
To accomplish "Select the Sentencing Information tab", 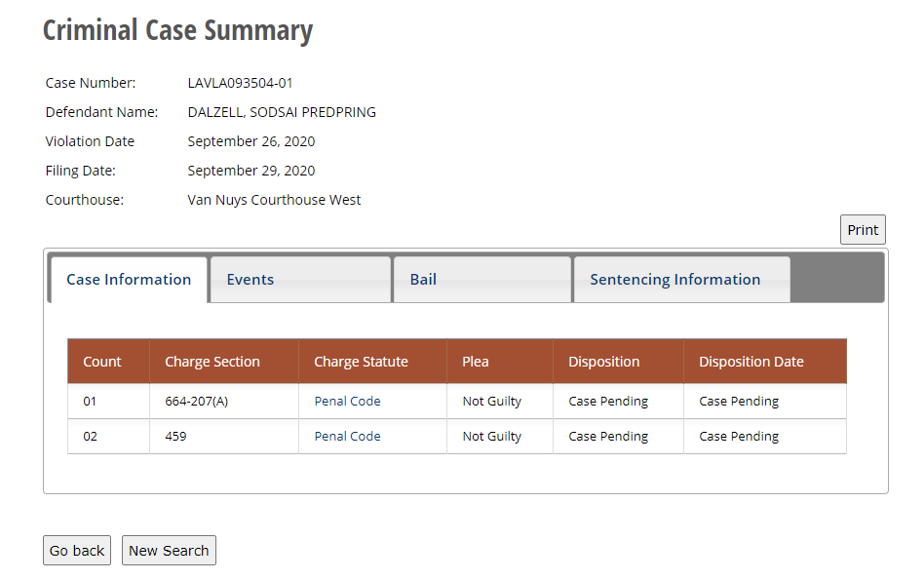I will click(674, 280).
